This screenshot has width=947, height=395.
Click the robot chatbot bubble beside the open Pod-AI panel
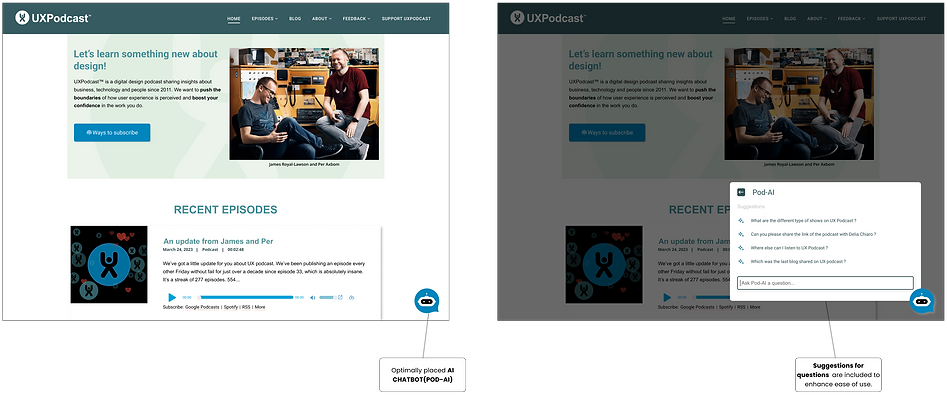coord(922,301)
